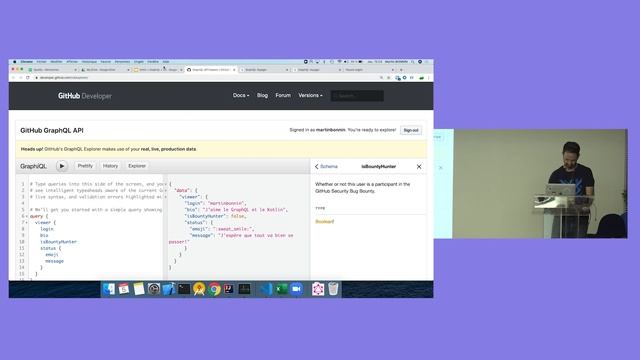This screenshot has height=360, width=640.
Task: Click the isBountyHunter field in the query editor
Action: [x=58, y=242]
